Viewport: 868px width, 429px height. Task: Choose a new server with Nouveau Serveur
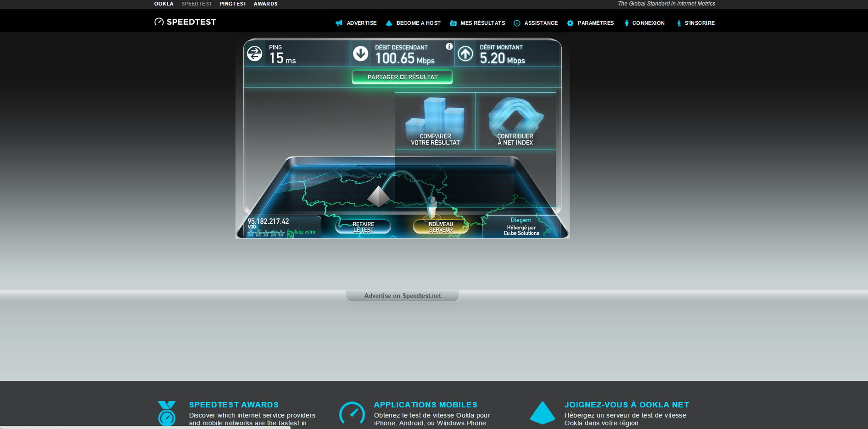pyautogui.click(x=441, y=227)
